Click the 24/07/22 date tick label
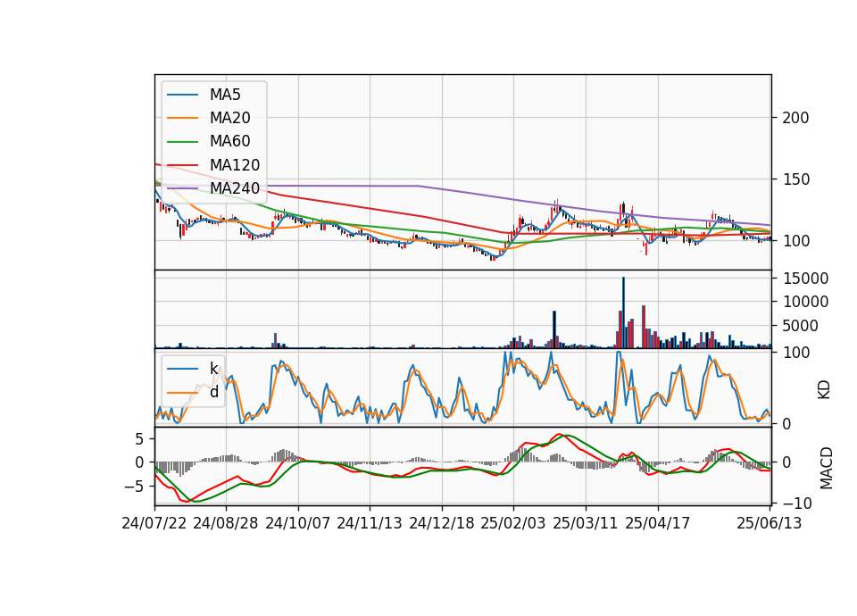The image size is (857, 616). (154, 523)
